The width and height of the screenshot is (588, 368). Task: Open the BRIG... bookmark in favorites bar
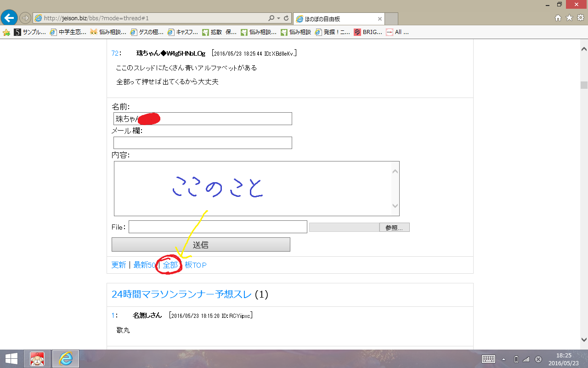[x=368, y=32]
